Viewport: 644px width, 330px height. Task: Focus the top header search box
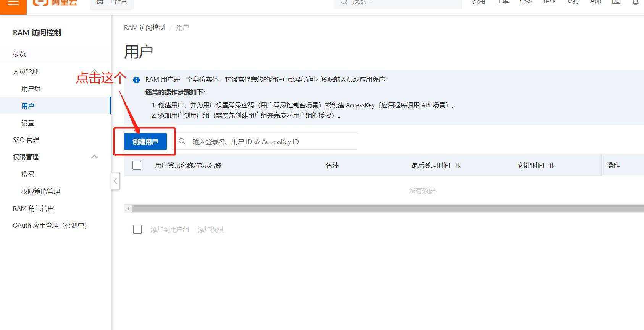point(397,3)
